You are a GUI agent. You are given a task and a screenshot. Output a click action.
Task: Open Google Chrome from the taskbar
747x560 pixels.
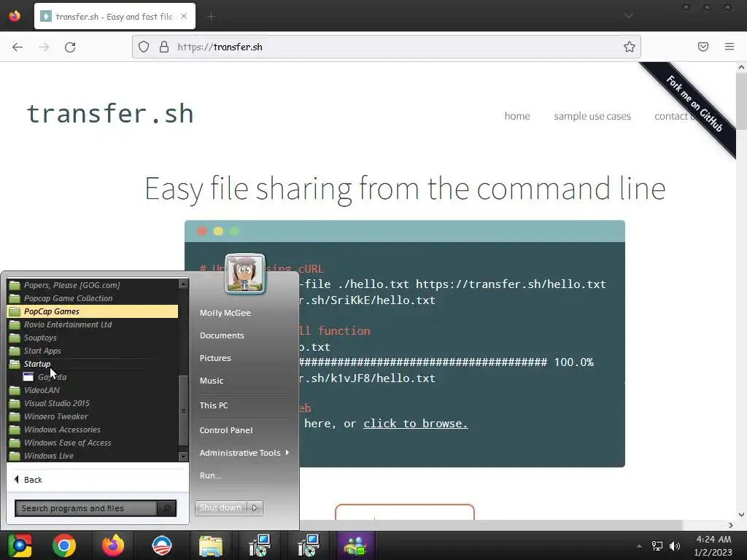click(64, 545)
